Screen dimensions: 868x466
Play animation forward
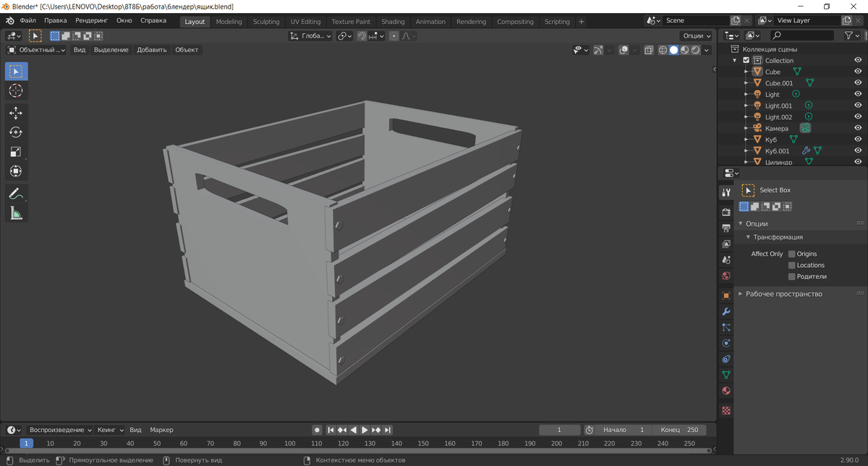point(365,430)
